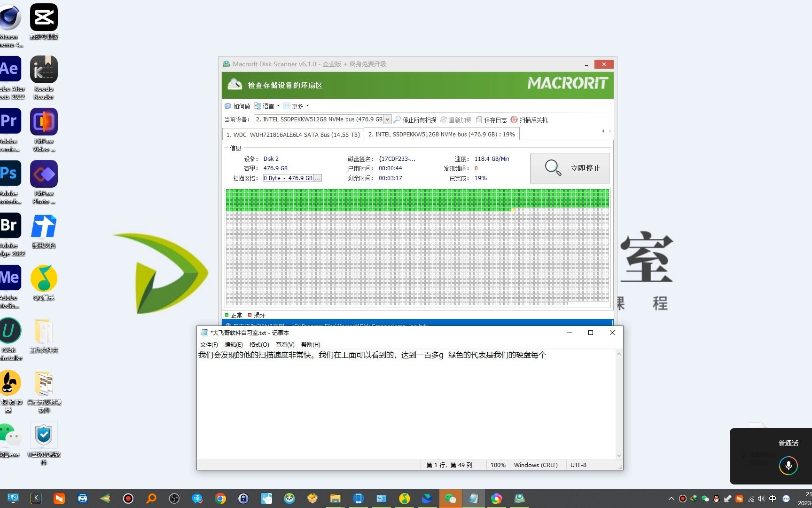The width and height of the screenshot is (812, 508).
Task: Select Koodo Reader desktop icon
Action: click(44, 78)
